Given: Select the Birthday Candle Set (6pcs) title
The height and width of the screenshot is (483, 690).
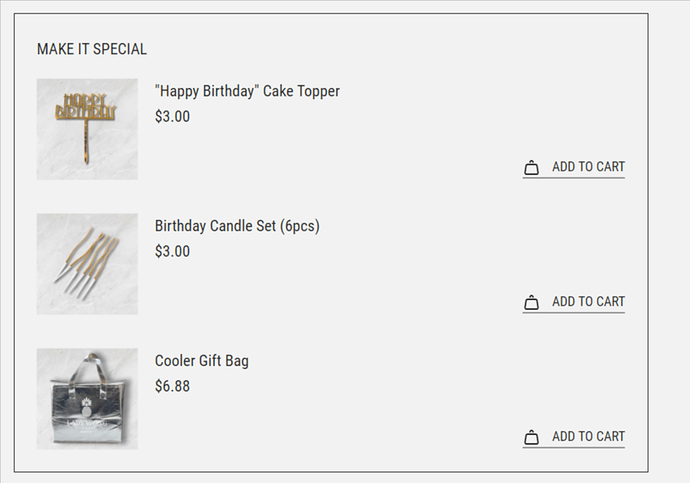Looking at the screenshot, I should click(237, 226).
